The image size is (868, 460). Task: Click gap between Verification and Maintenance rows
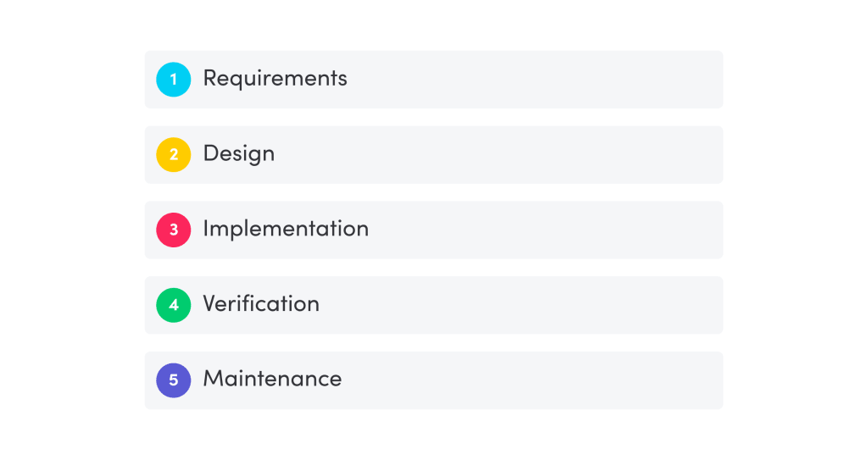tap(434, 343)
